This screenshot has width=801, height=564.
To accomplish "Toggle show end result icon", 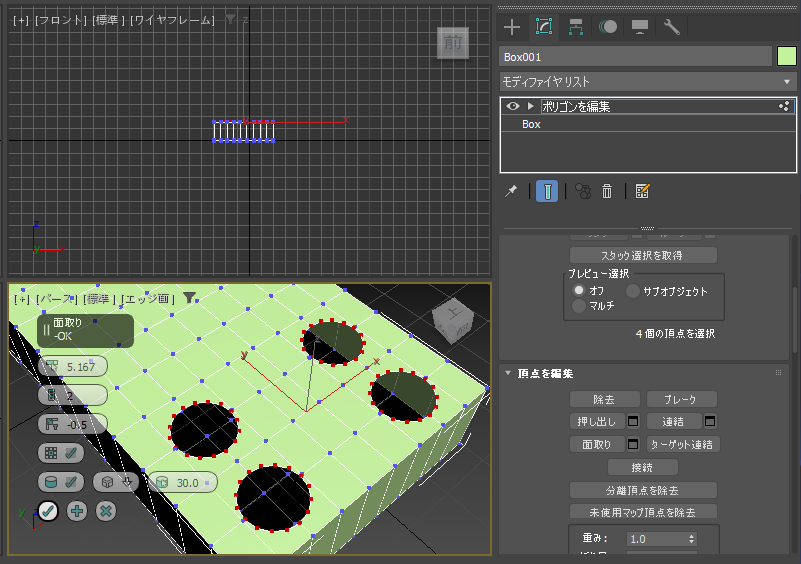I will [x=547, y=192].
